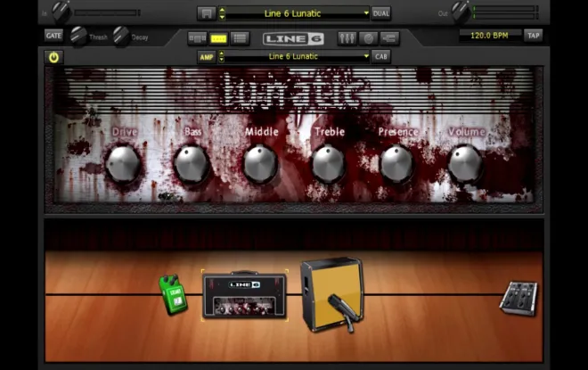Click the 120.0 BPM tempo field
The image size is (588, 370).
[489, 36]
